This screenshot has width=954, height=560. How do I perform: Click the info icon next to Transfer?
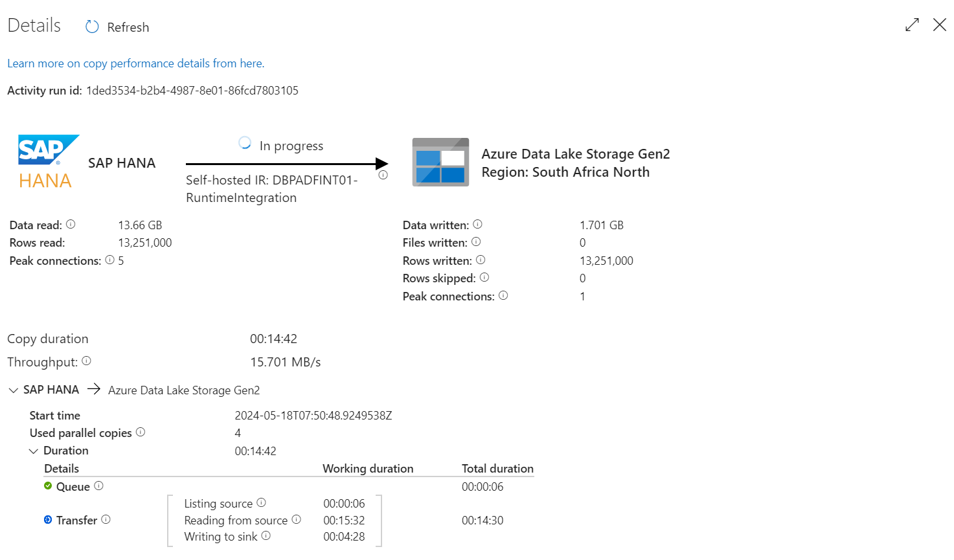pos(106,519)
